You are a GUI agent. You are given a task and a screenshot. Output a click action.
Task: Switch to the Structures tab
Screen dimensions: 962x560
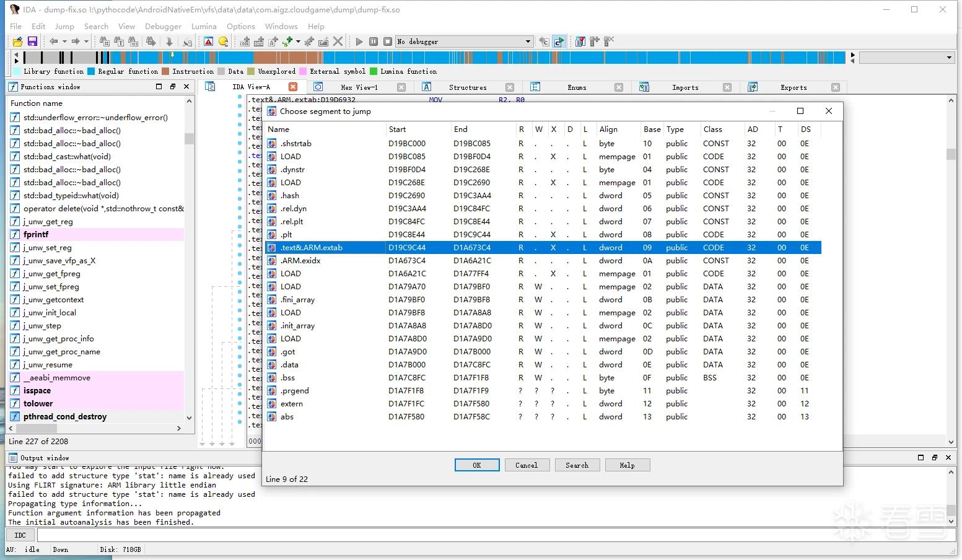(468, 87)
